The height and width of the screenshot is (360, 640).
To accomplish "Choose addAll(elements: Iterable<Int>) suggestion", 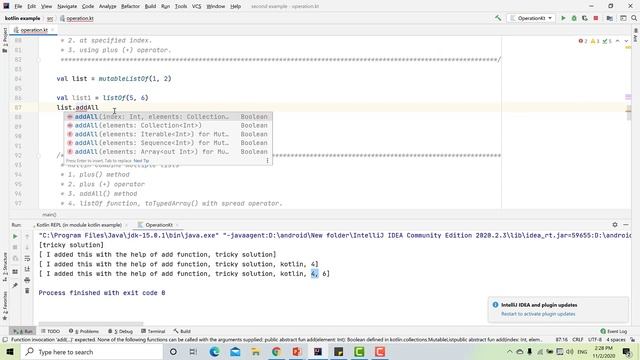I will coord(168,134).
